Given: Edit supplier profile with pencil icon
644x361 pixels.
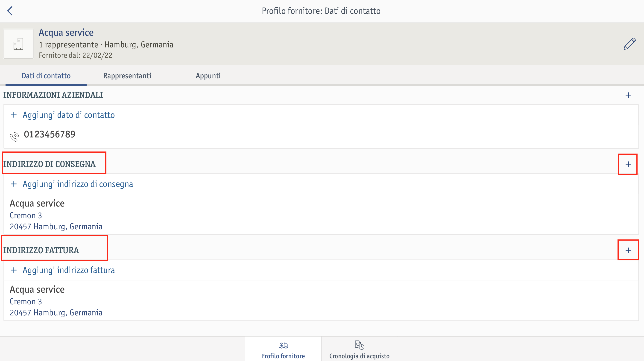Looking at the screenshot, I should pos(629,44).
